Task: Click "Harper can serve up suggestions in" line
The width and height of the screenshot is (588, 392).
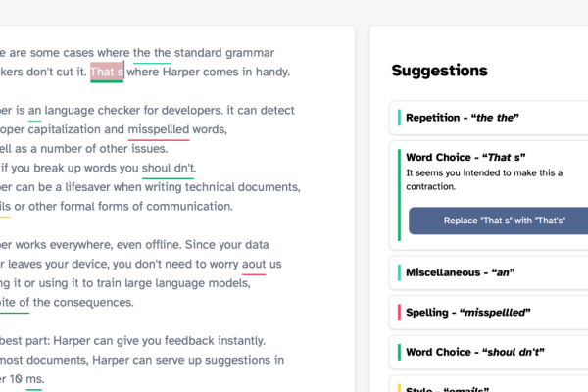Action: [188, 360]
